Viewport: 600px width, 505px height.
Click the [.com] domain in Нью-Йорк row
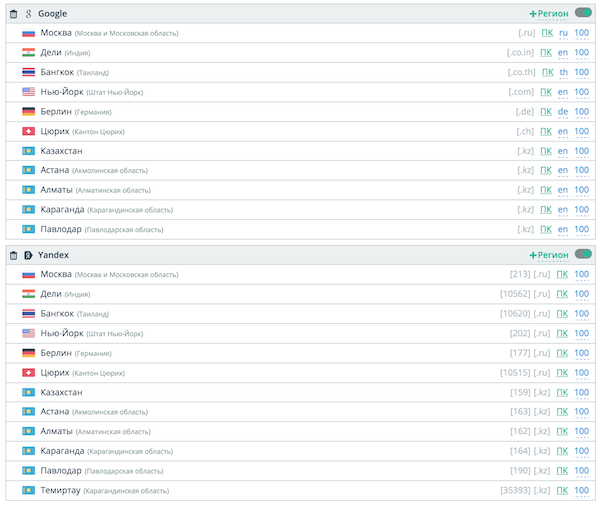(x=521, y=92)
